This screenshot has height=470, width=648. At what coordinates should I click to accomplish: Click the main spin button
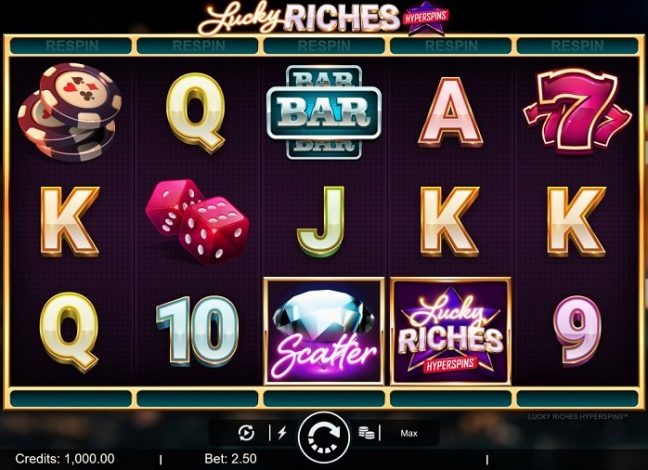pos(324,437)
